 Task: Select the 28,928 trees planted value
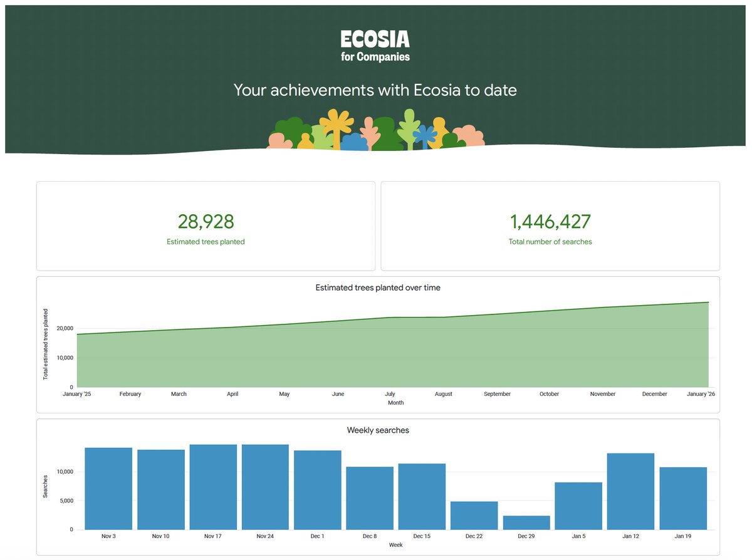click(206, 222)
